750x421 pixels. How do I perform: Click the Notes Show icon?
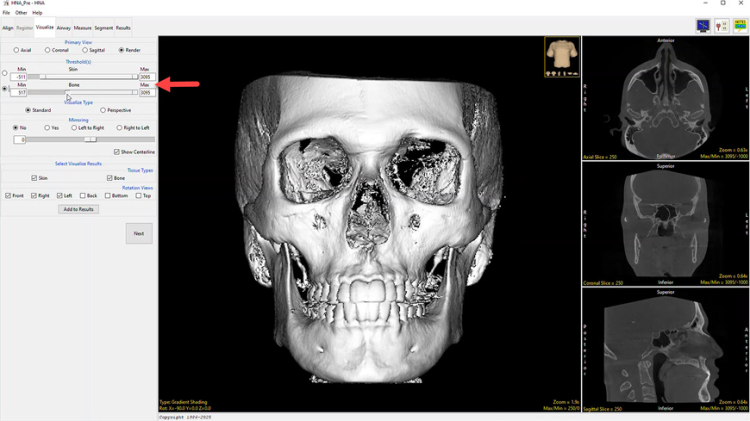coord(740,26)
